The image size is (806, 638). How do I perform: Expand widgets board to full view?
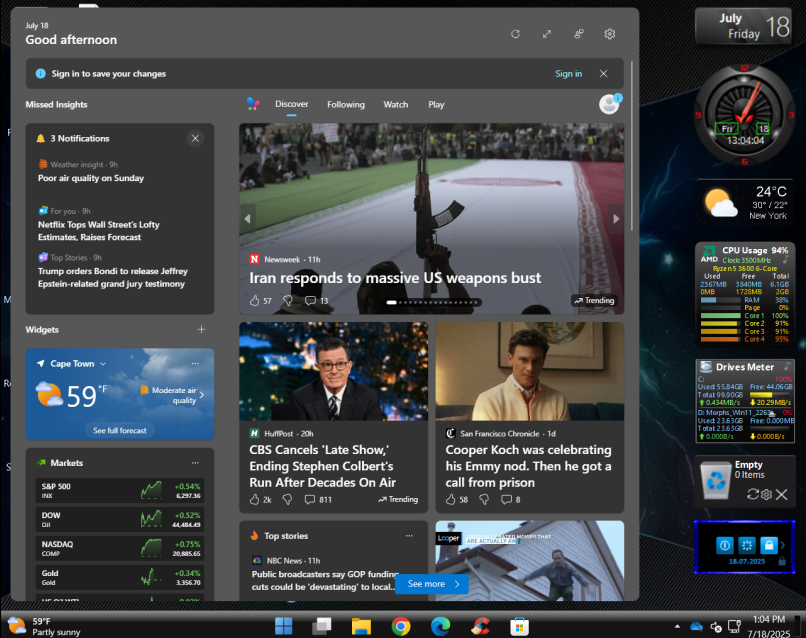[547, 34]
